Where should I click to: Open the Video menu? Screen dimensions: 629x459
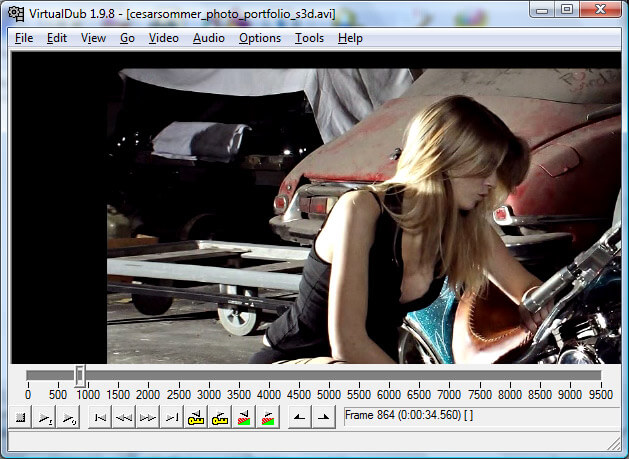pyautogui.click(x=164, y=38)
